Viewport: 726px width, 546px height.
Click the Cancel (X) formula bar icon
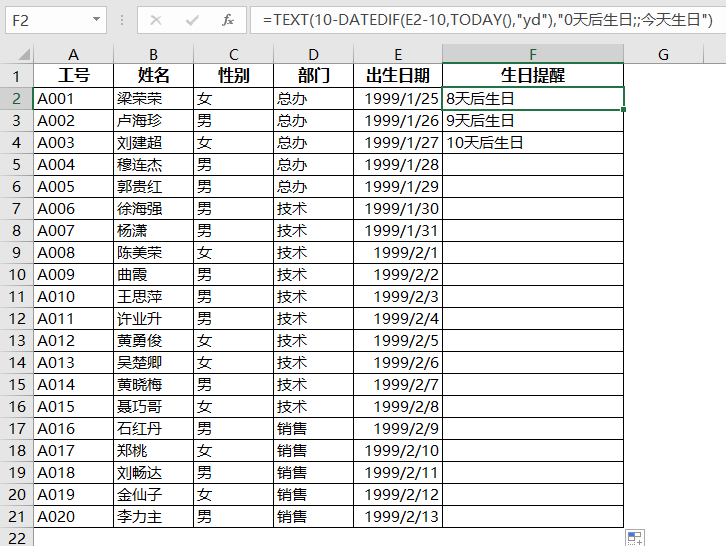tap(156, 20)
